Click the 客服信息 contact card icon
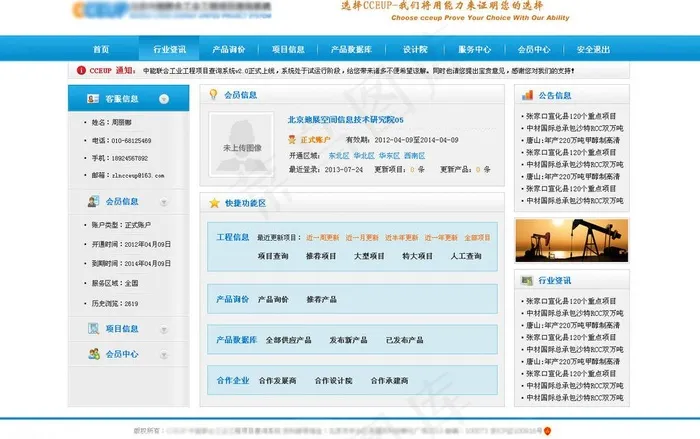The width and height of the screenshot is (700, 439). pyautogui.click(x=93, y=99)
